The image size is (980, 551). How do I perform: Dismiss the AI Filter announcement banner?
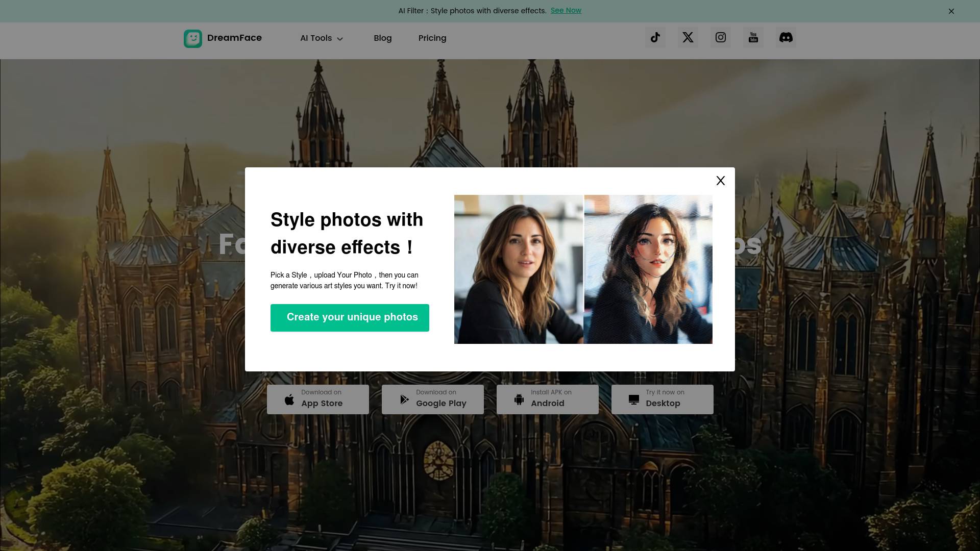[951, 11]
